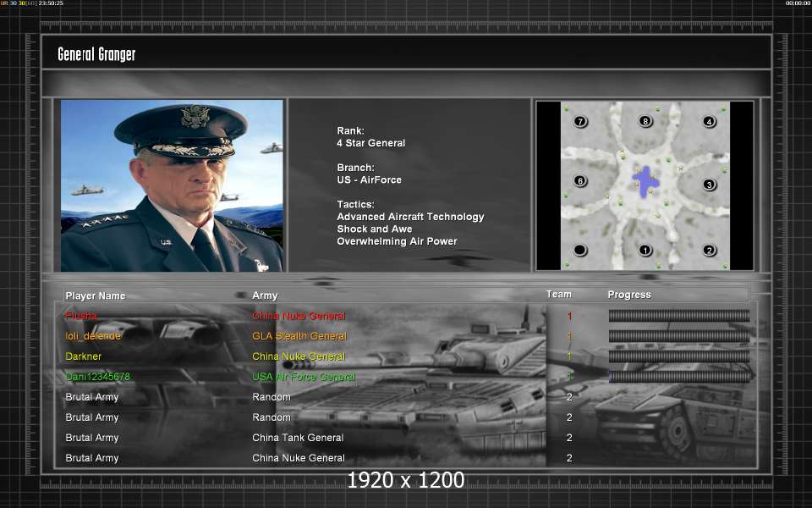The width and height of the screenshot is (812, 508).
Task: Click start position marker 4 on minimap
Action: point(709,122)
